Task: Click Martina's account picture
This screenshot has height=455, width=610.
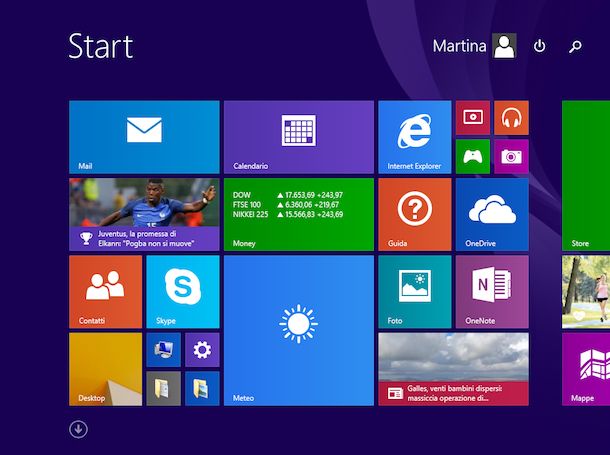Action: (x=504, y=46)
